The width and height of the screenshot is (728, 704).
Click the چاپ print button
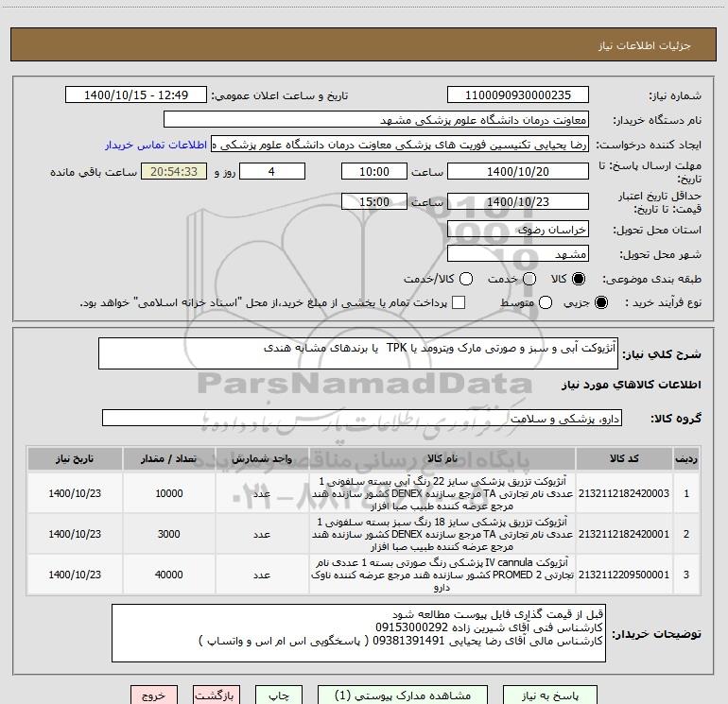pos(279,695)
